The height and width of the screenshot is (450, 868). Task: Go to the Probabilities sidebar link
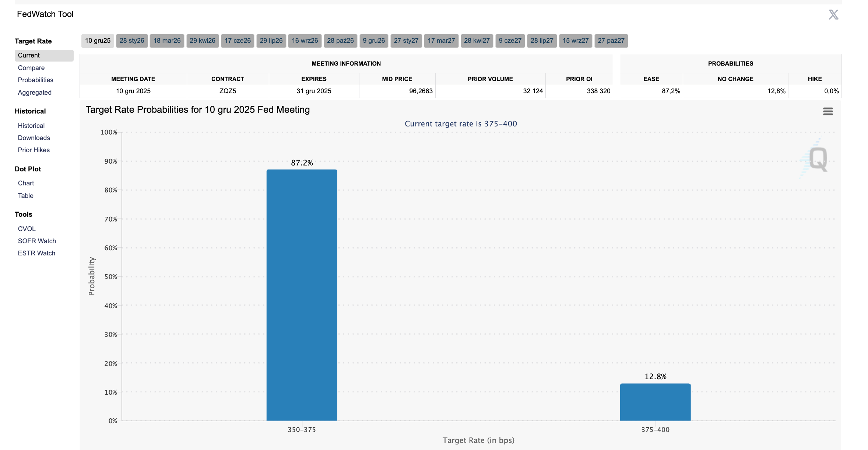click(x=35, y=80)
